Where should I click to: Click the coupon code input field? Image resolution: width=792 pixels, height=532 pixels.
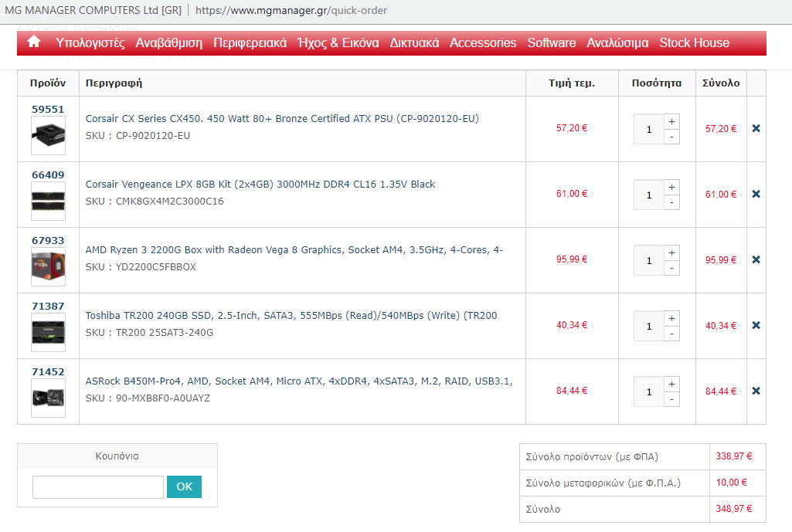click(98, 487)
